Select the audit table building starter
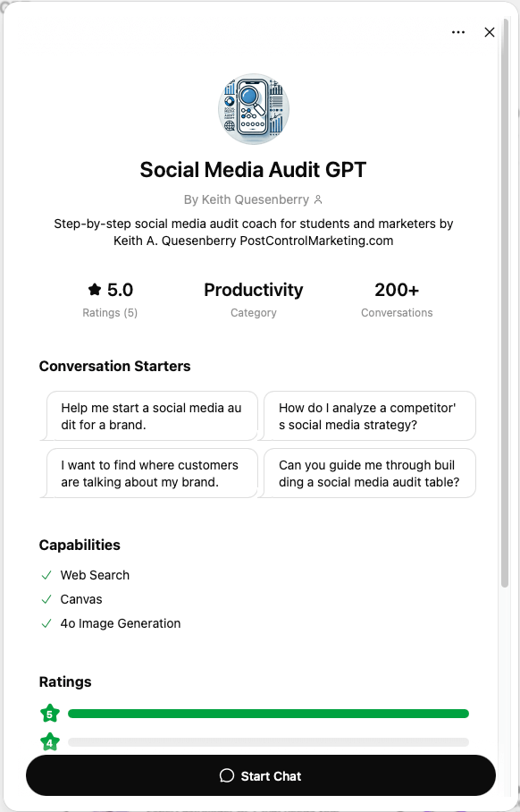This screenshot has height=812, width=520. coord(368,472)
